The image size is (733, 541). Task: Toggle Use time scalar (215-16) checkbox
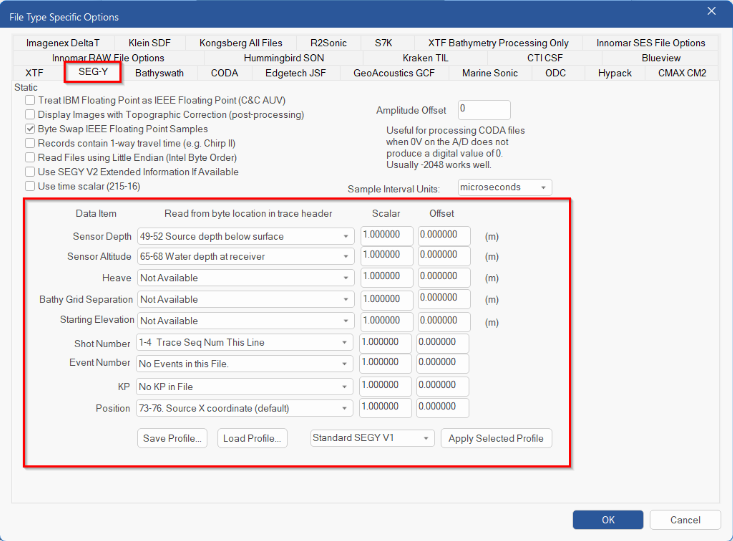[30, 186]
